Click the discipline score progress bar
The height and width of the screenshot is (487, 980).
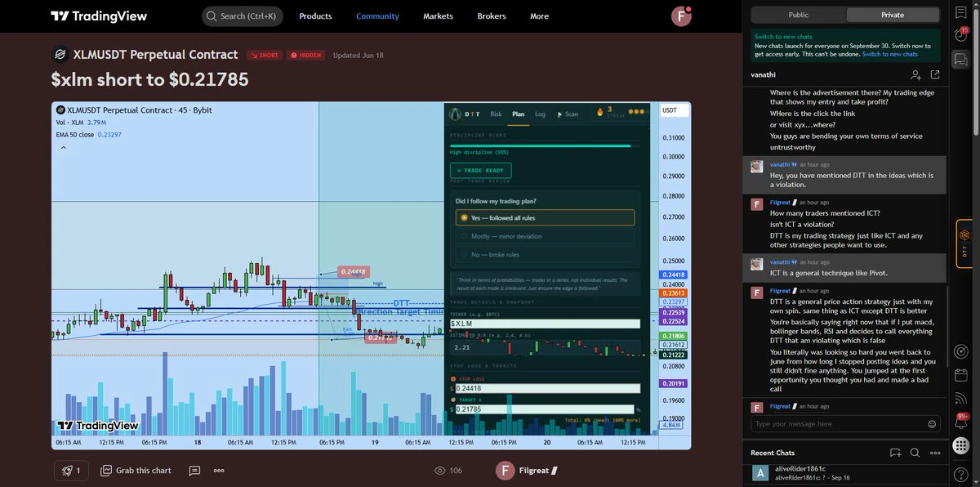(x=545, y=145)
